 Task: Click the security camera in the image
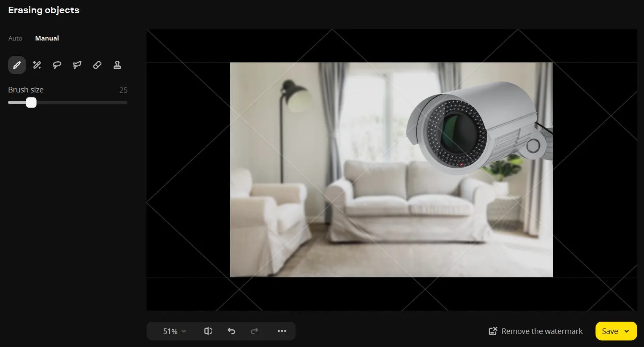[479, 128]
